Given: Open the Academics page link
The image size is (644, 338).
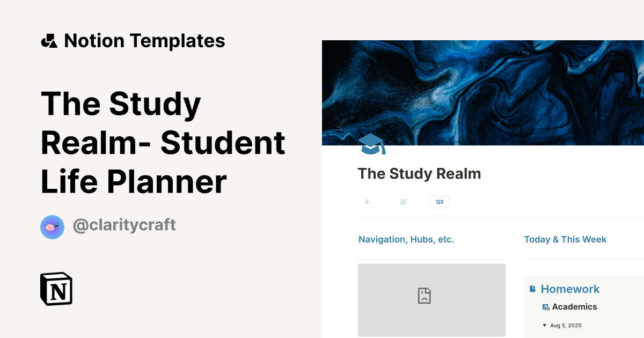Looking at the screenshot, I should [575, 306].
